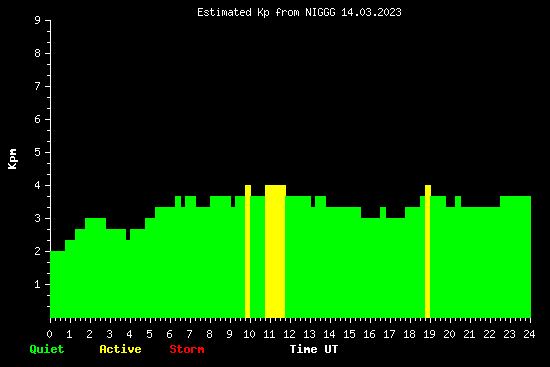Click the time-axis label '15'
This screenshot has width=550, height=367.
point(349,334)
